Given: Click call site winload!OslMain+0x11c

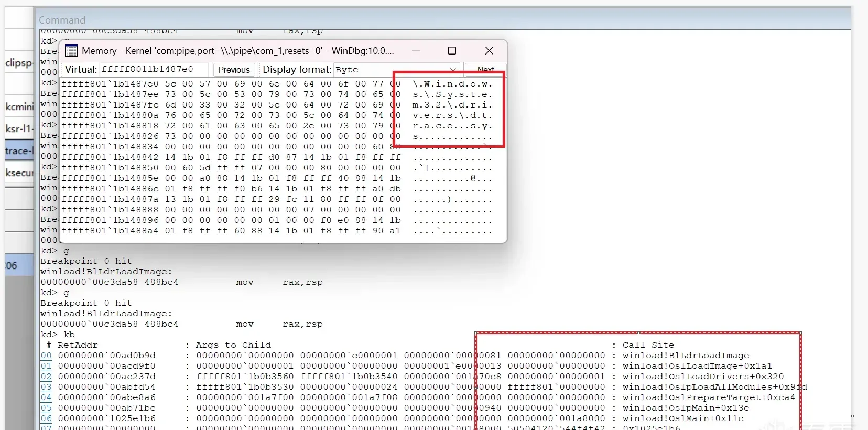Looking at the screenshot, I should coord(683,418).
